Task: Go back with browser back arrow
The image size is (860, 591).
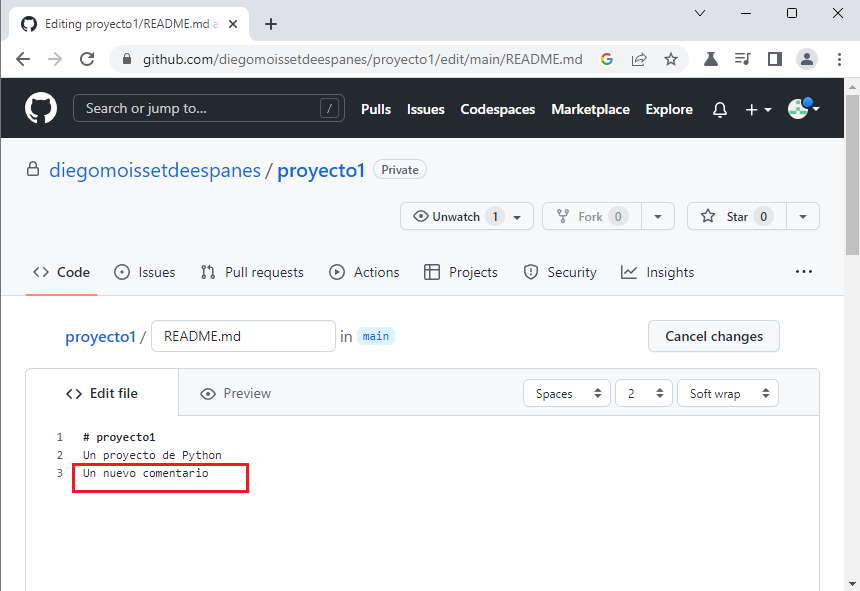Action: pyautogui.click(x=23, y=59)
